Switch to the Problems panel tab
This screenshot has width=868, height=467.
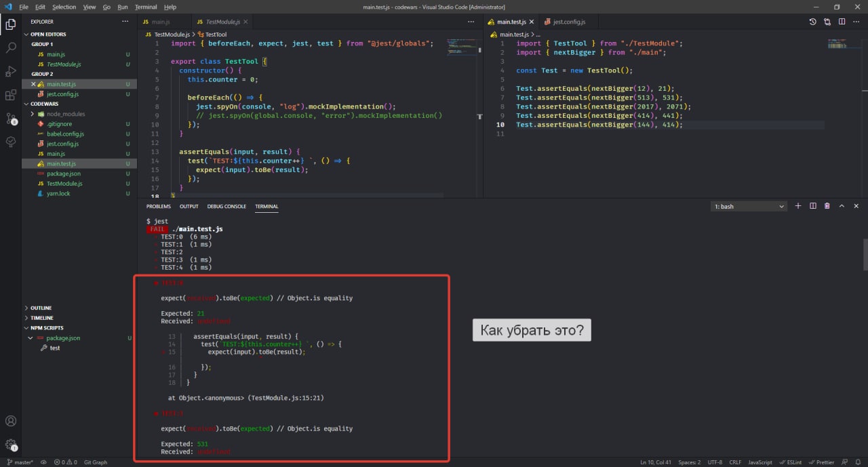159,206
